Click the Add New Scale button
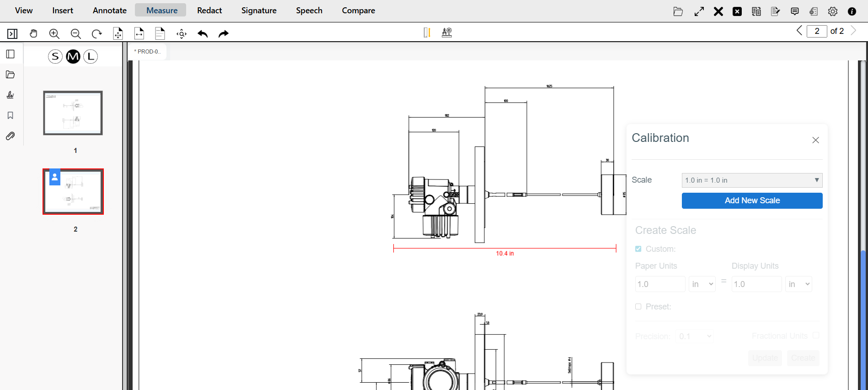Screen dimensions: 868x390 click(x=752, y=200)
